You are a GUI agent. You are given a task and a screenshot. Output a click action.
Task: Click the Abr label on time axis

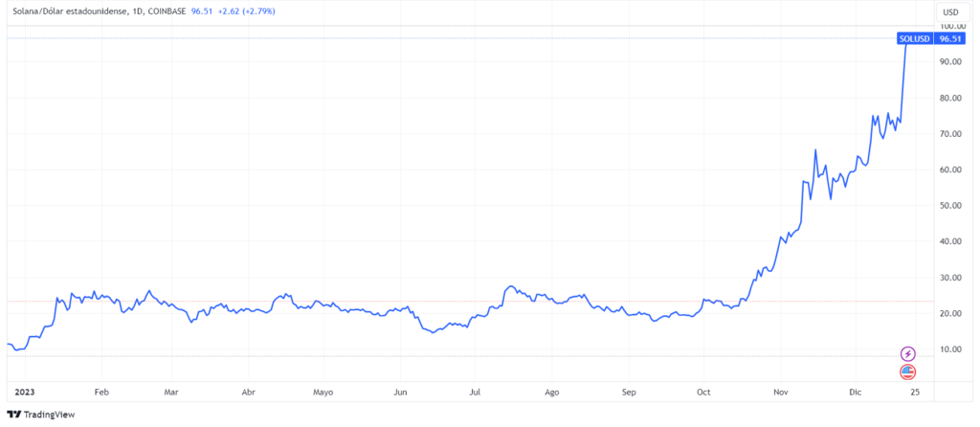click(x=248, y=392)
